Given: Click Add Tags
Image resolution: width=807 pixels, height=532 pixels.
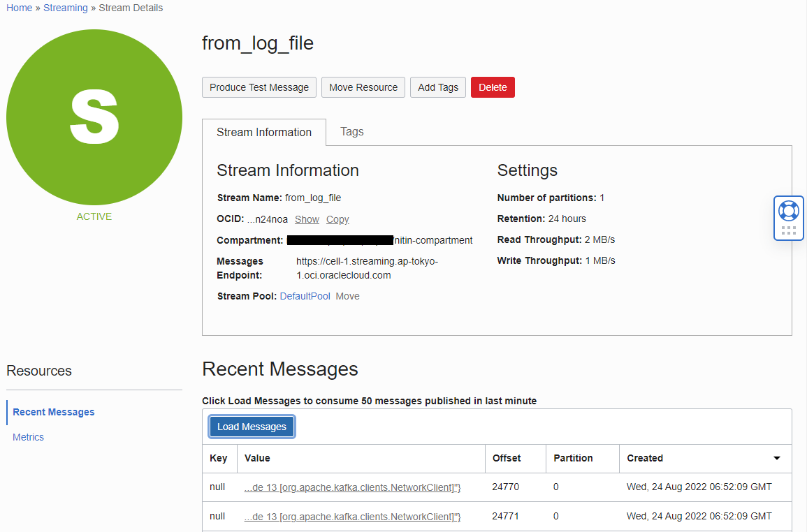Looking at the screenshot, I should 437,87.
